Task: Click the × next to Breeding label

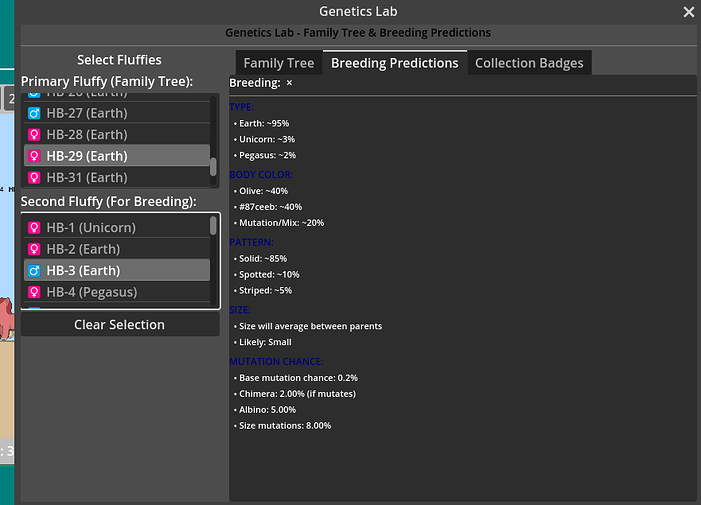Action: [x=290, y=83]
